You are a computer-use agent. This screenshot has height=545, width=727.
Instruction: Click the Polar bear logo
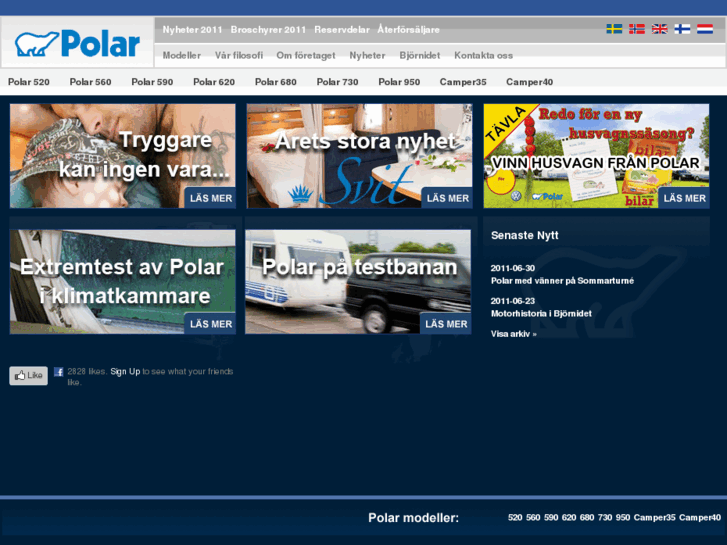pos(77,44)
